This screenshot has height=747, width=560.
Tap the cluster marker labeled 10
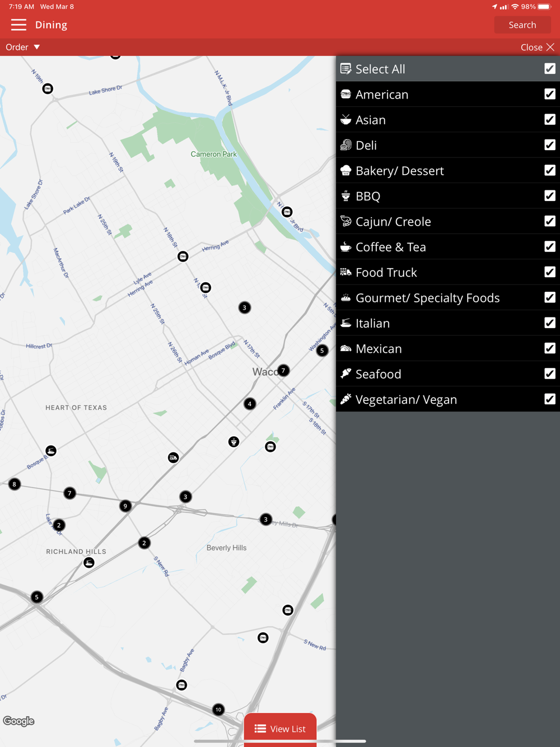point(218,709)
